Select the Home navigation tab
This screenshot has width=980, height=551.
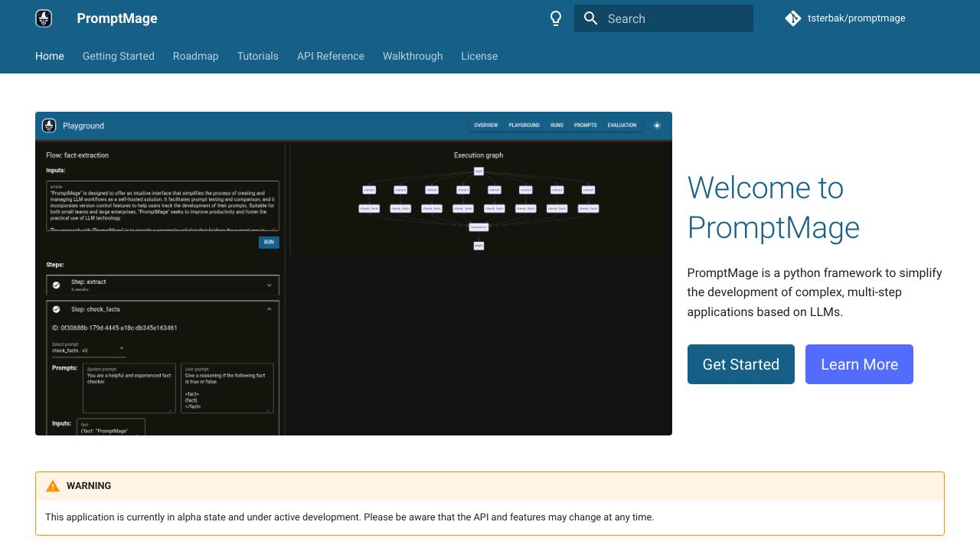coord(50,56)
